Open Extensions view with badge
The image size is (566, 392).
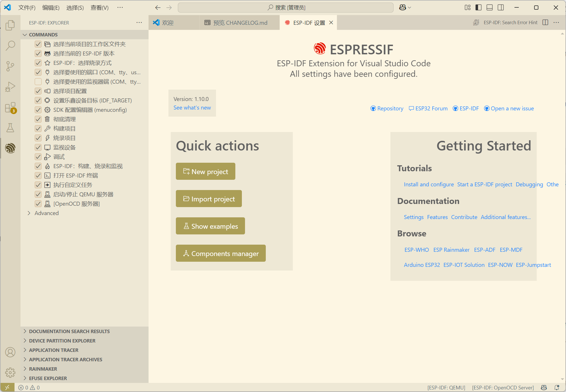click(x=10, y=108)
